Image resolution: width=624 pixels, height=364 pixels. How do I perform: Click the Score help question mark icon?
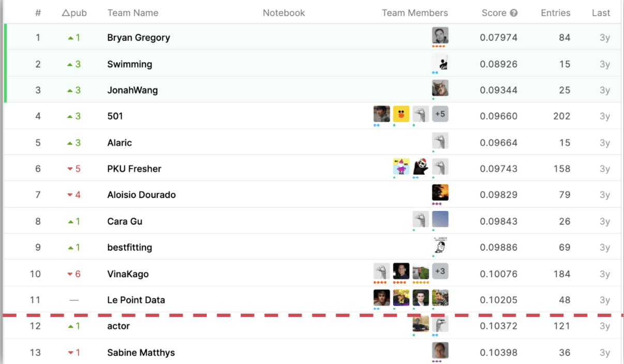click(x=514, y=13)
